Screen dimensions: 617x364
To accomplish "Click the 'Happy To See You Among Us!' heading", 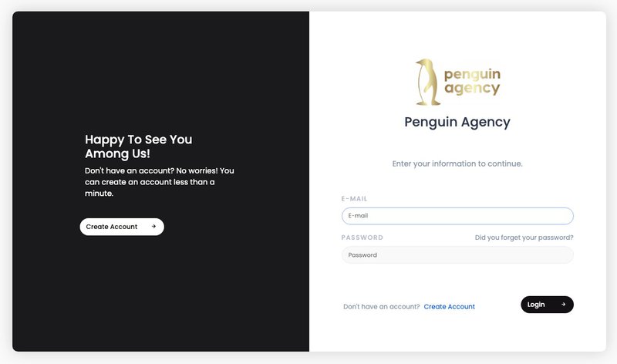I will point(139,147).
